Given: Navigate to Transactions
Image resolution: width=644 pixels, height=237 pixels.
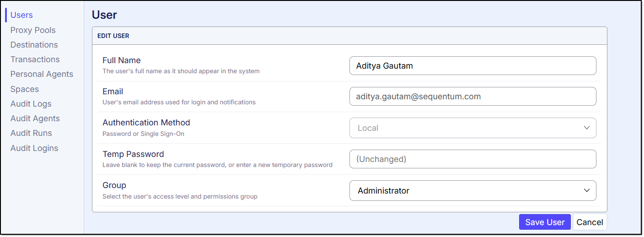Looking at the screenshot, I should pos(35,59).
